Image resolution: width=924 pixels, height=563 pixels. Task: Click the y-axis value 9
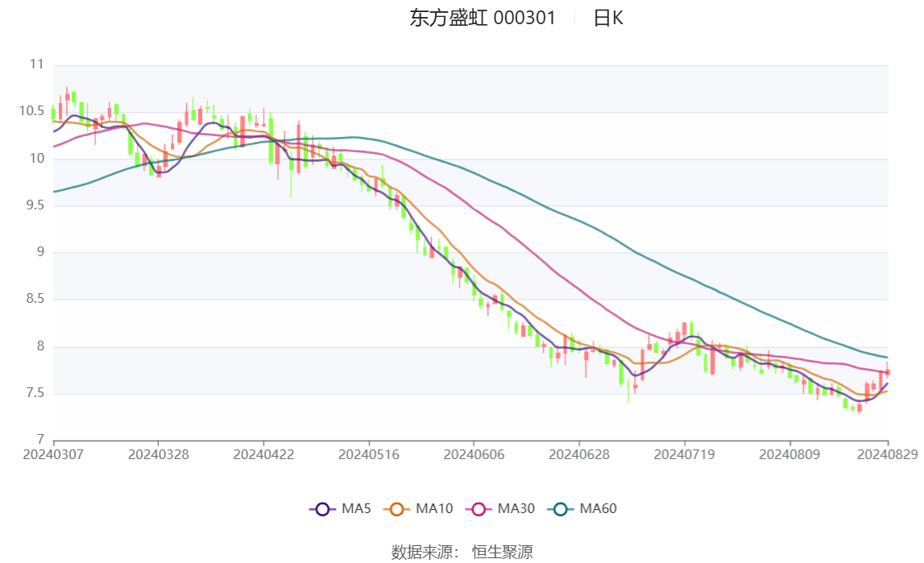40,252
